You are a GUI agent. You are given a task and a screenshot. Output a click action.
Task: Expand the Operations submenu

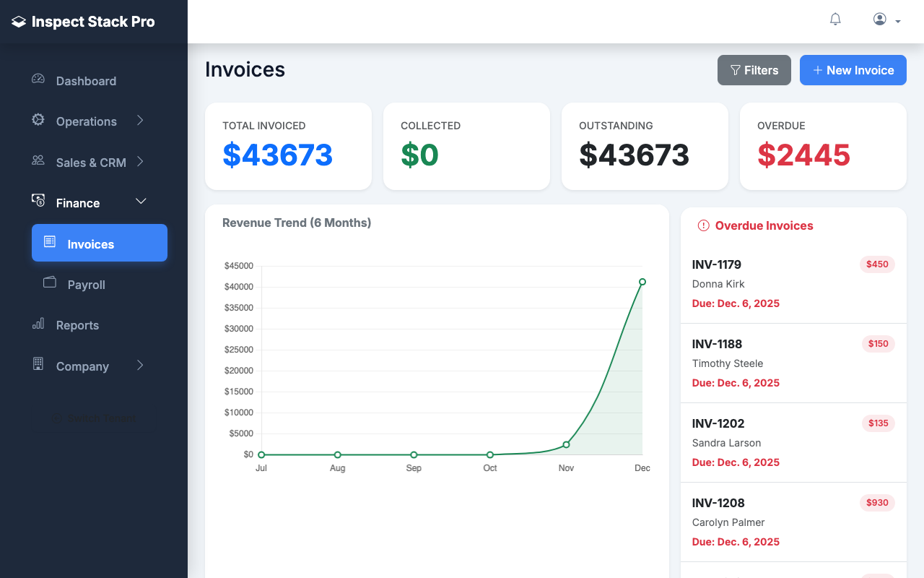[141, 121]
